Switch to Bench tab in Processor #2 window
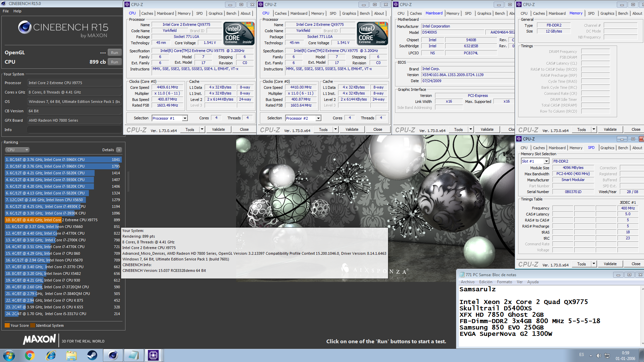 [365, 13]
